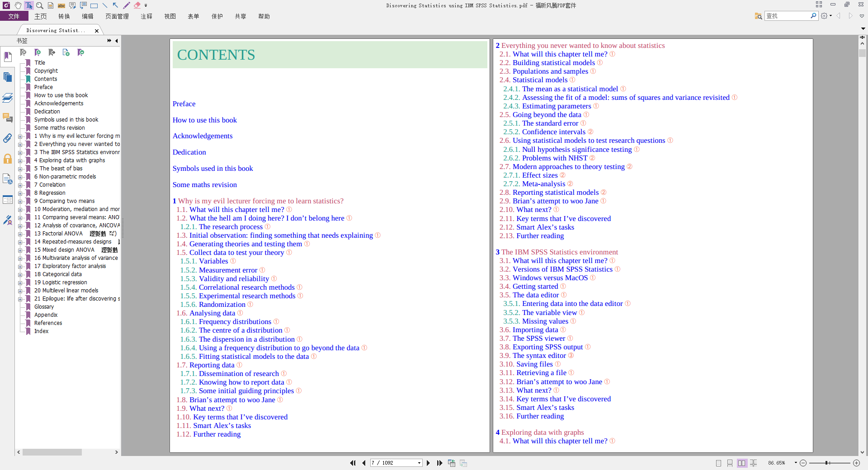The width and height of the screenshot is (868, 470).
Task: Click the bookmarks horizontal scrollbar thumb
Action: click(x=52, y=452)
